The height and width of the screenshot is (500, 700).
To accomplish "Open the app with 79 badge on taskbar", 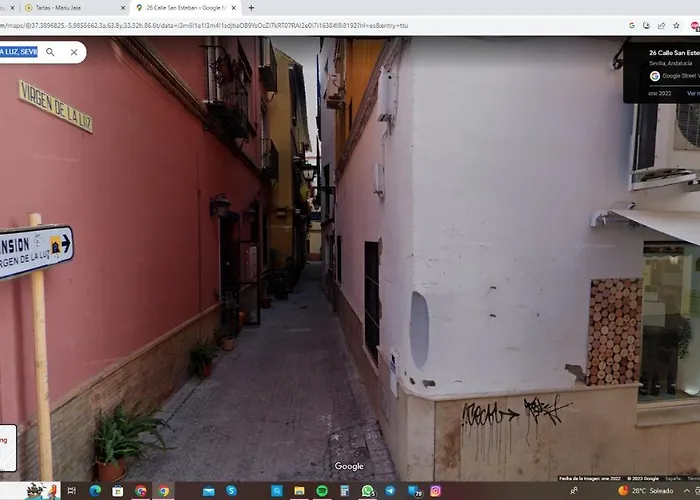I will point(414,491).
